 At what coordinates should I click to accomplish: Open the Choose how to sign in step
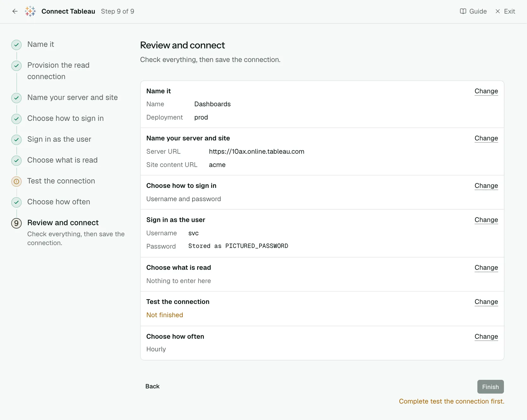pos(65,118)
